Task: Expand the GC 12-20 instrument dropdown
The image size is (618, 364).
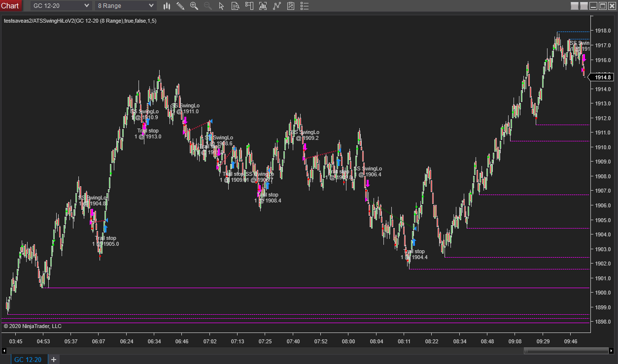Action: point(61,6)
